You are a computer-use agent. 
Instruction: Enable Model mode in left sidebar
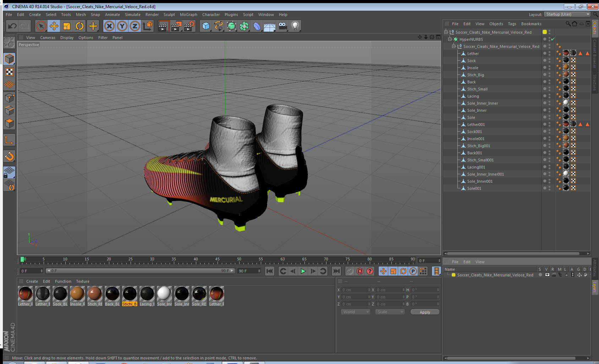click(10, 59)
